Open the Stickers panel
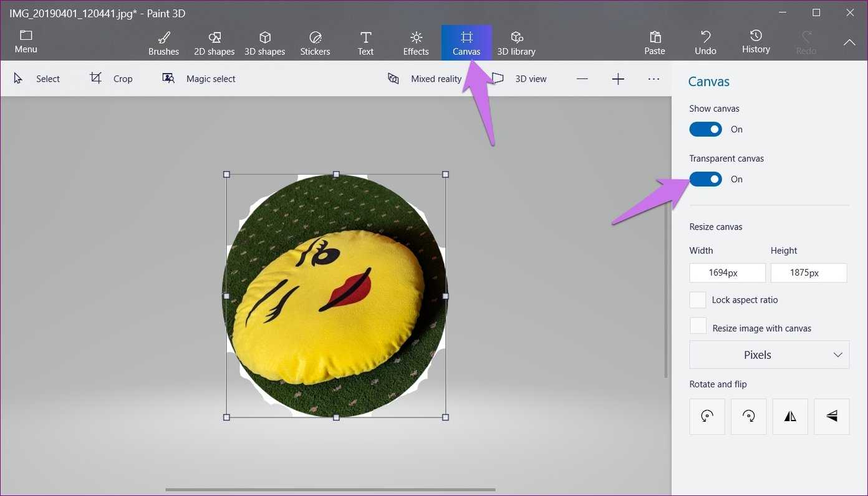This screenshot has height=496, width=868. click(315, 43)
